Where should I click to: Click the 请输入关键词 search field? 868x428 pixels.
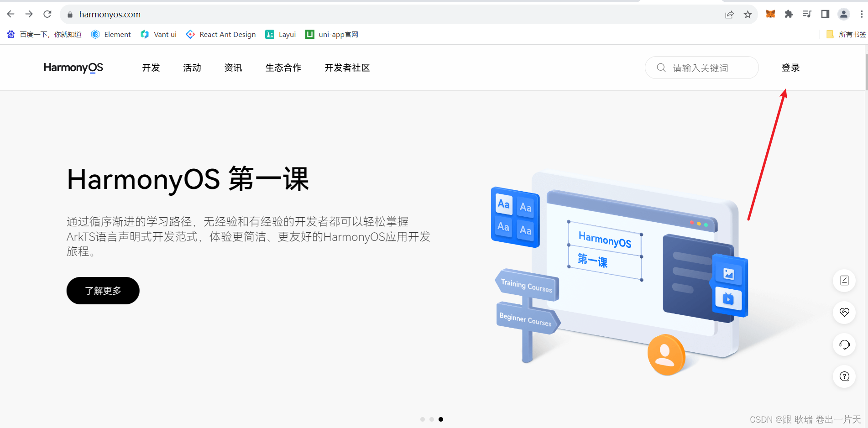(701, 68)
